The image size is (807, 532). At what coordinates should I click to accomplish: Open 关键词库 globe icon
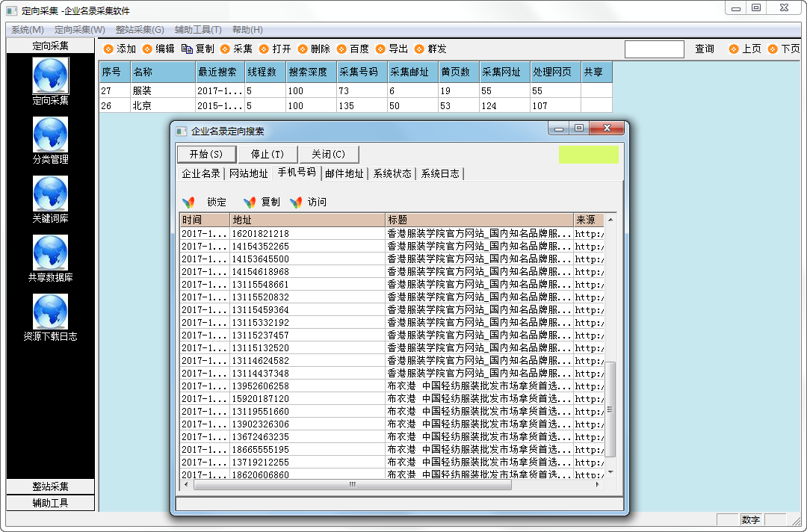point(51,194)
